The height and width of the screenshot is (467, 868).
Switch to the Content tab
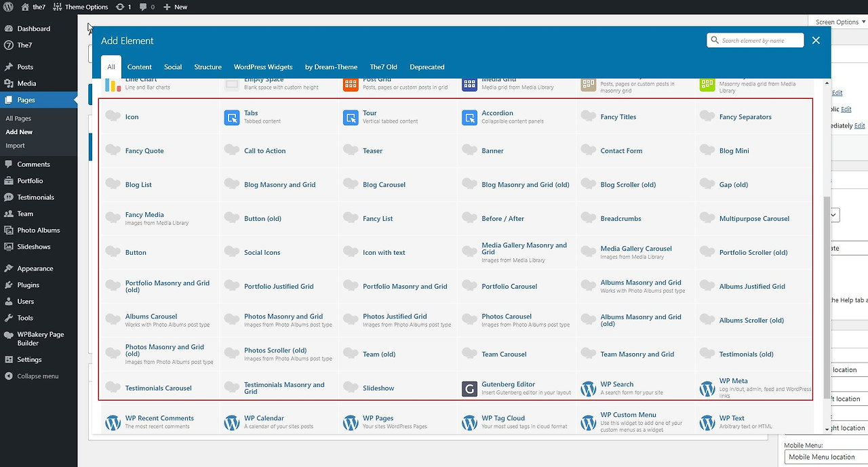[140, 67]
